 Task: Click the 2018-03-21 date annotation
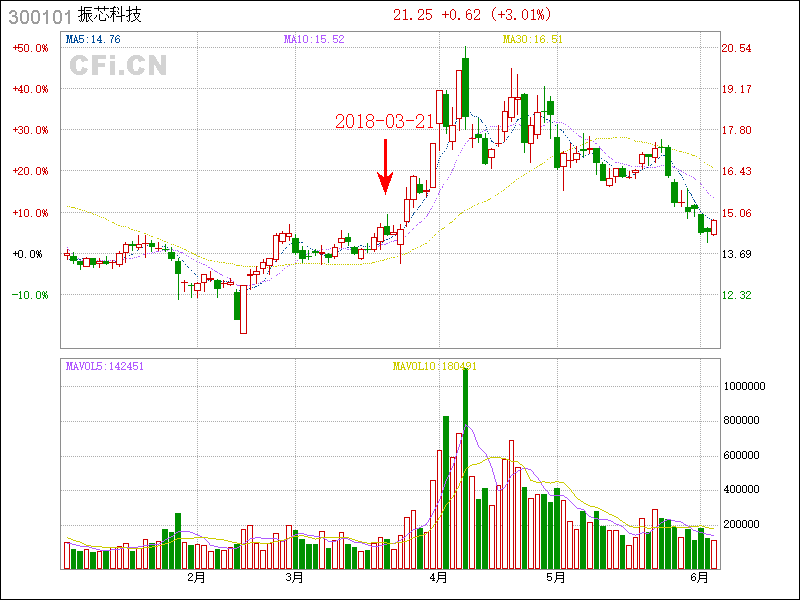(x=384, y=121)
